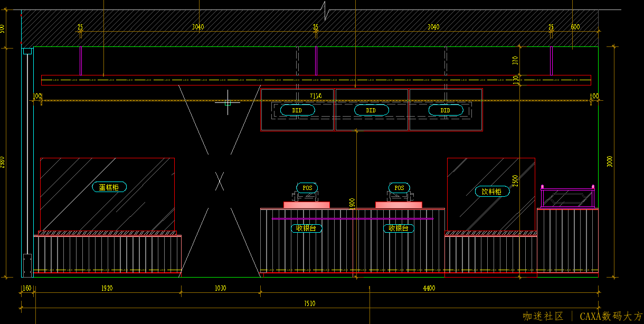
Task: Select the leftmost DID screen label
Action: point(297,110)
